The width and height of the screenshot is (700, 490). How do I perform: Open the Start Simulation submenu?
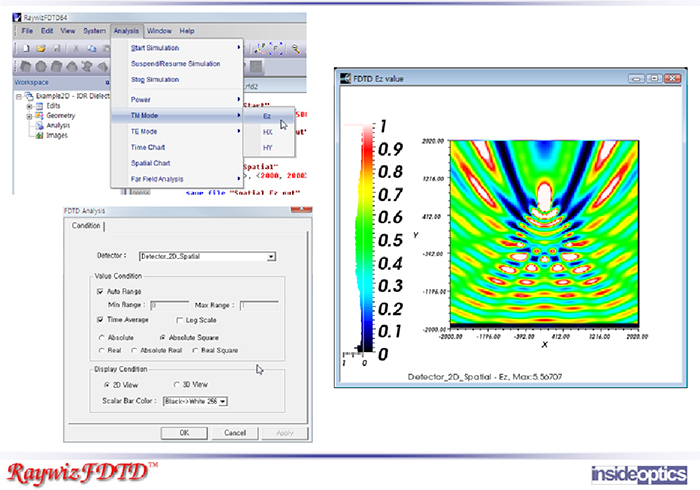[x=176, y=48]
